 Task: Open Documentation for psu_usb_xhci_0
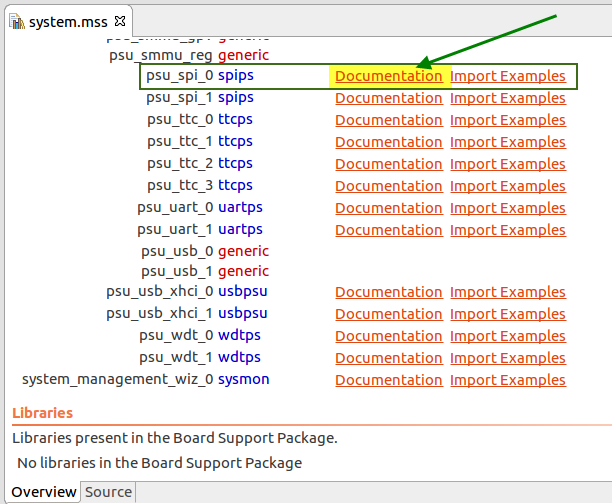tap(388, 292)
